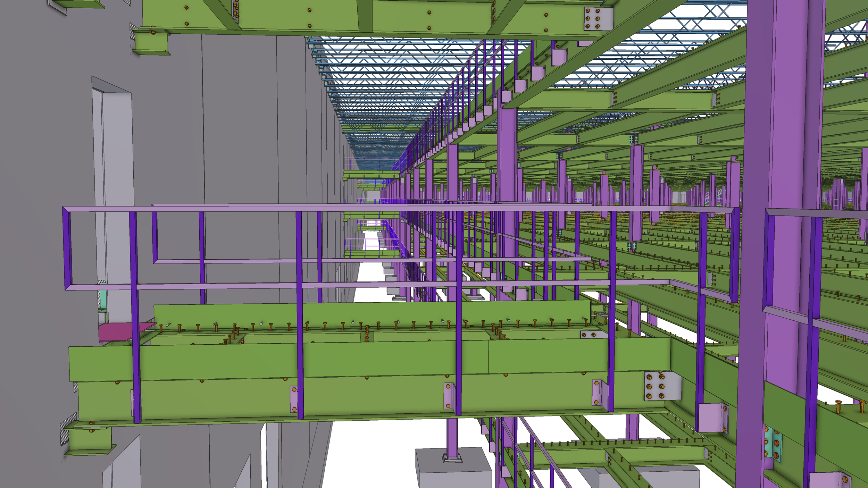Pick the grey six-bolt plate on foreground beam
This screenshot has width=868, height=488.
click(x=662, y=386)
